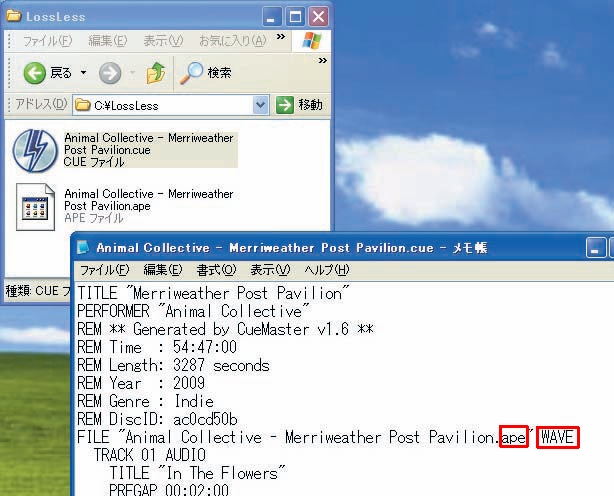Click the LossLess window title folder icon
Viewport: 614px width, 496px height.
pos(14,16)
